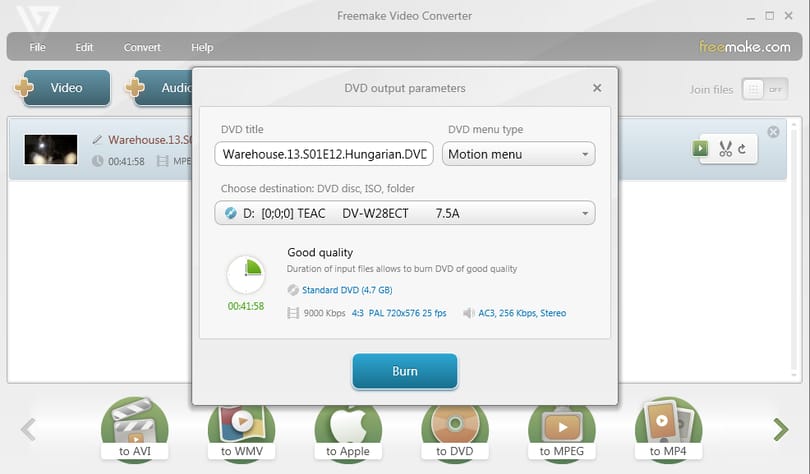Viewport: 810px width, 474px height.
Task: Click the Warehouse.13 file name text
Action: tap(150, 139)
